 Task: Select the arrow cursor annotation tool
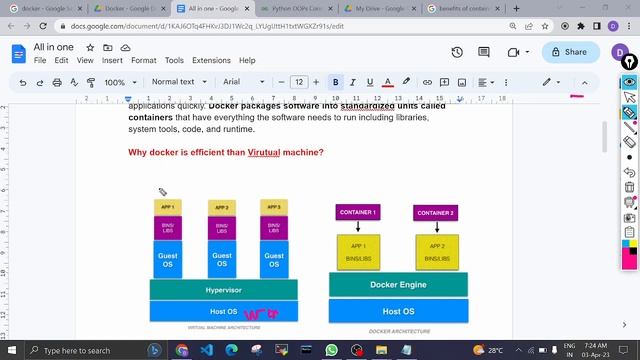(x=629, y=97)
